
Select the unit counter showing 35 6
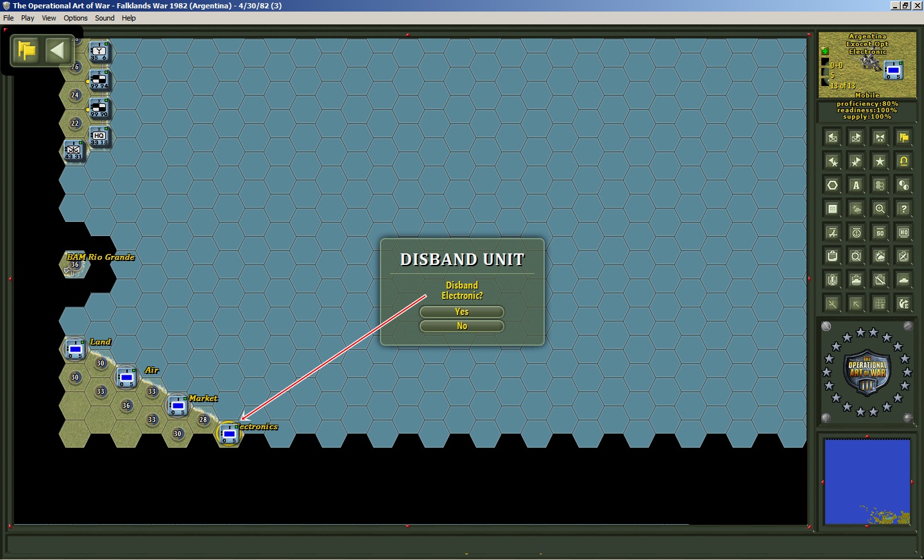pos(99,52)
